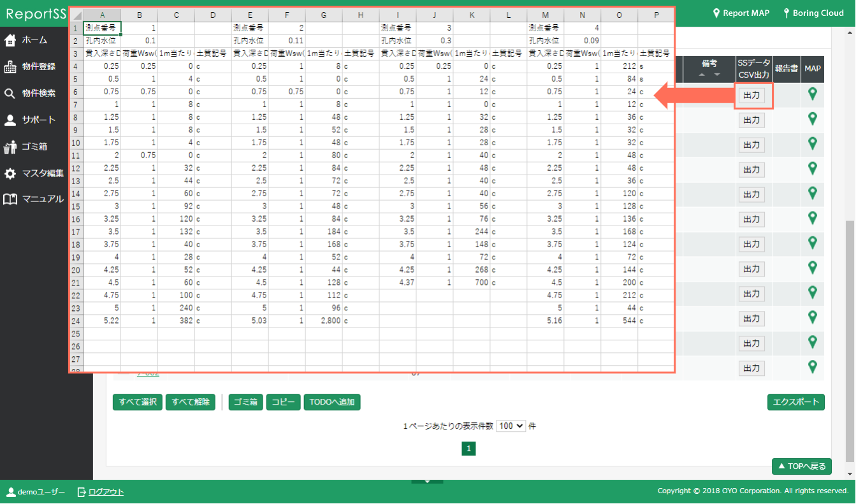Click spreadsheet cell with value 268
Image resolution: width=856 pixels, height=504 pixels.
[x=472, y=270]
